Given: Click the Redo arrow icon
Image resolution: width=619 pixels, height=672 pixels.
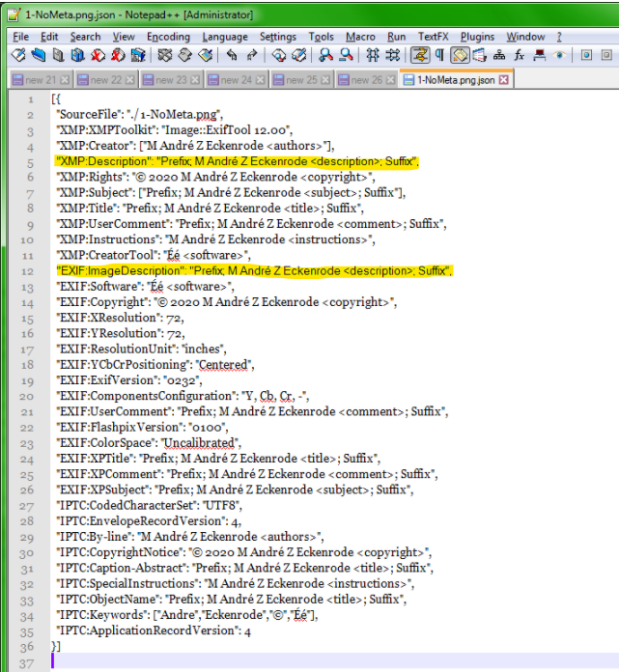Looking at the screenshot, I should click(252, 55).
